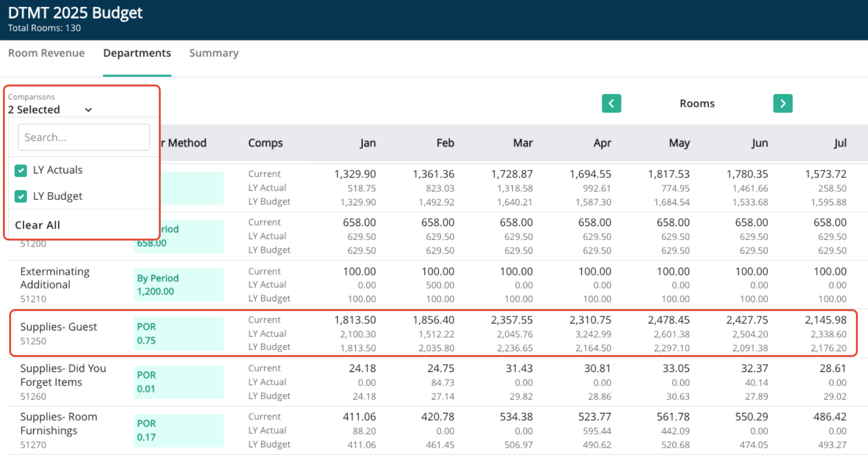Select Supplies- Room Furnishings row name
Image resolution: width=868 pixels, height=455 pixels.
[x=58, y=424]
